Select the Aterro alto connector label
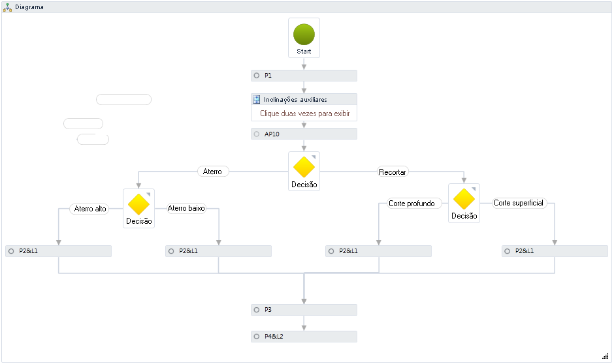Image resolution: width=614 pixels, height=364 pixels. click(90, 209)
